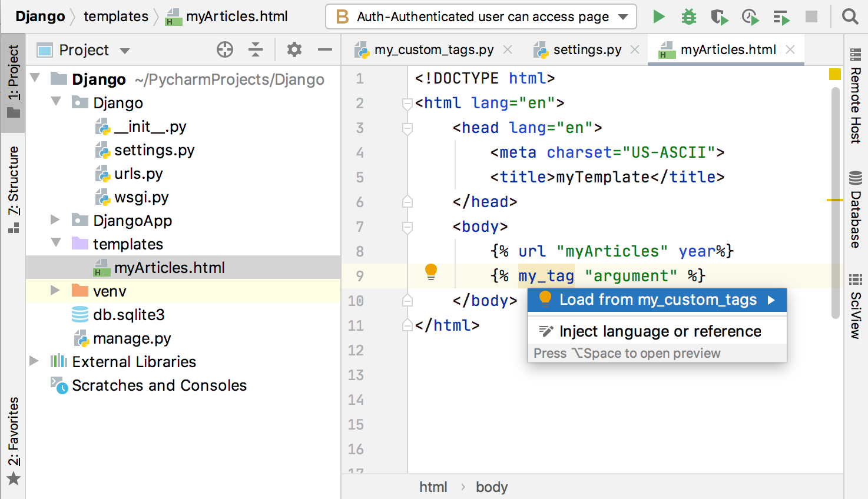
Task: Switch to the settings.py tab
Action: [587, 50]
